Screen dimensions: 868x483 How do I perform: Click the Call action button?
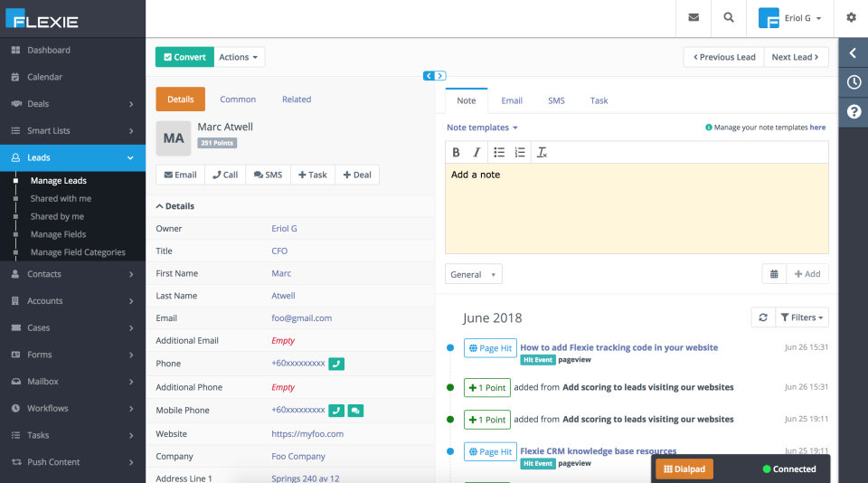coord(225,175)
